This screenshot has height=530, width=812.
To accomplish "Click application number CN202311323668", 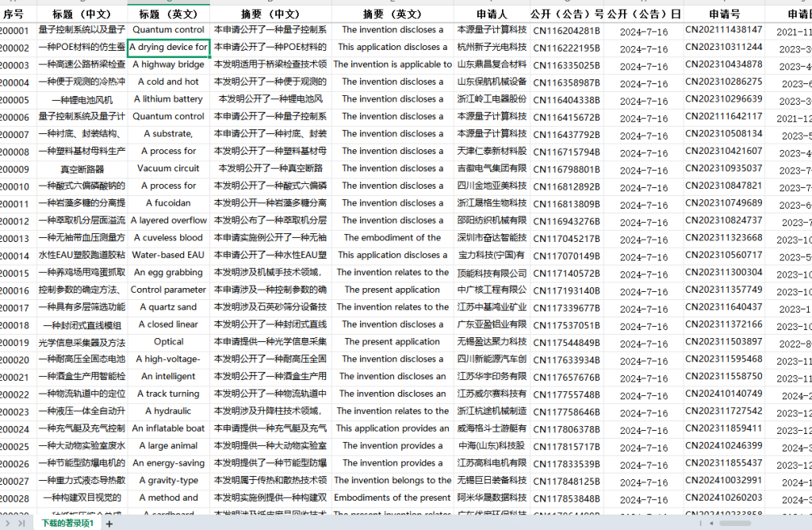I will (x=724, y=238).
